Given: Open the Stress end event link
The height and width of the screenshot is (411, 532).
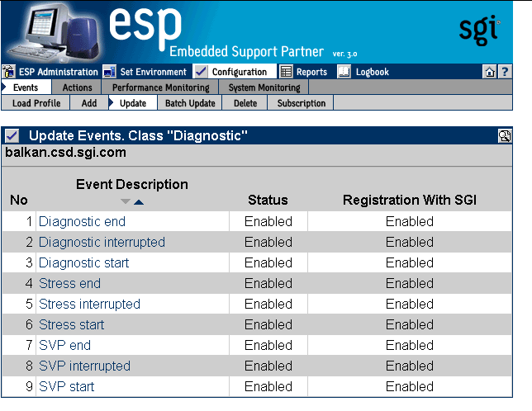Looking at the screenshot, I should pyautogui.click(x=69, y=284).
